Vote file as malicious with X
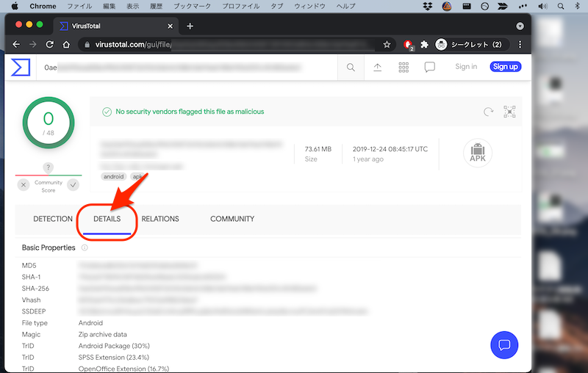 pyautogui.click(x=24, y=185)
